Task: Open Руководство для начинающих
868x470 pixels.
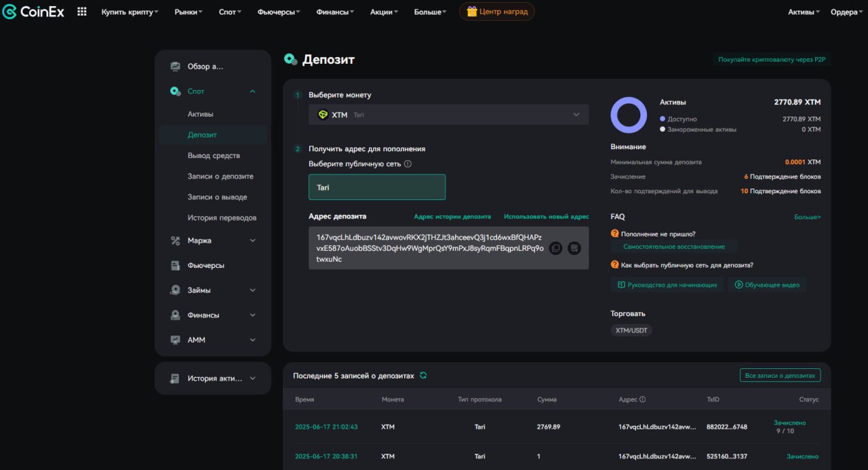Action: click(x=667, y=285)
